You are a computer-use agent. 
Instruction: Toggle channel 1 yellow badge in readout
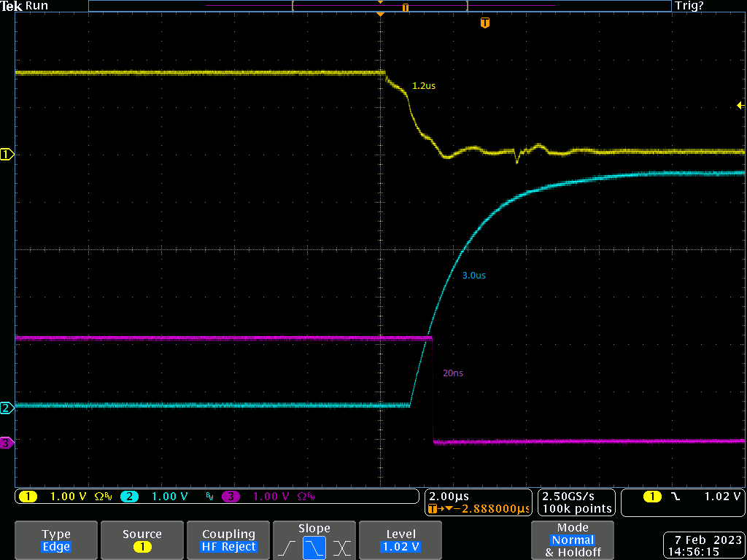pos(28,497)
